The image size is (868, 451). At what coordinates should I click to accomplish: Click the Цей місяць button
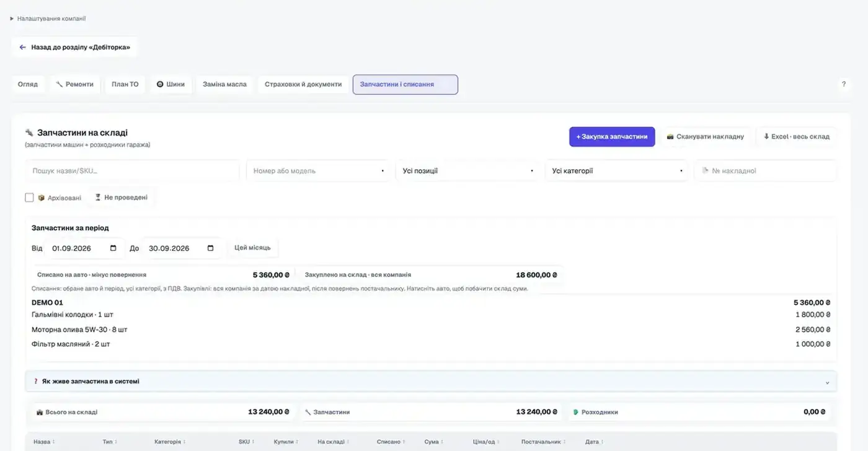[252, 248]
